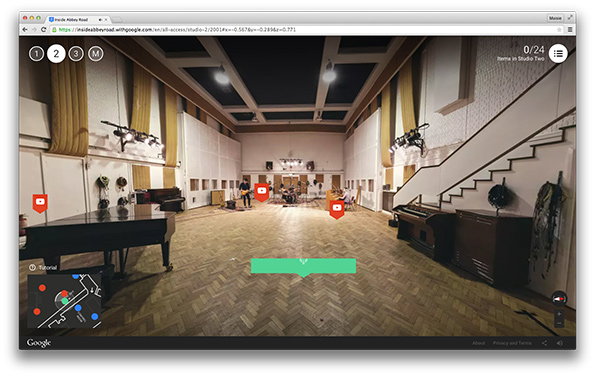Select the lower-left red dot on minimap
Image resolution: width=595 pixels, height=376 pixels.
point(37,311)
